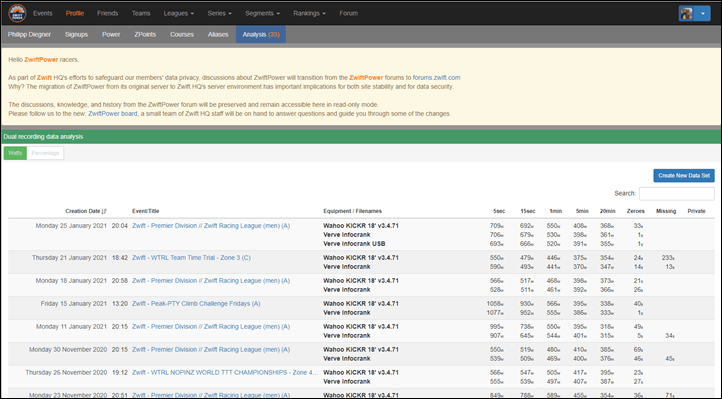Follow the forums.zwift.com link

point(436,78)
